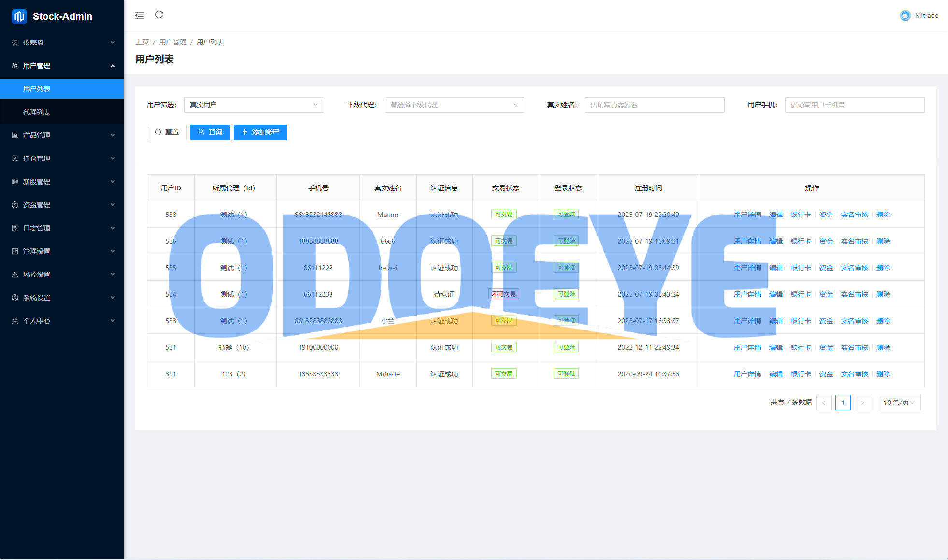948x560 pixels.
Task: Click the page refresh icon
Action: [159, 15]
